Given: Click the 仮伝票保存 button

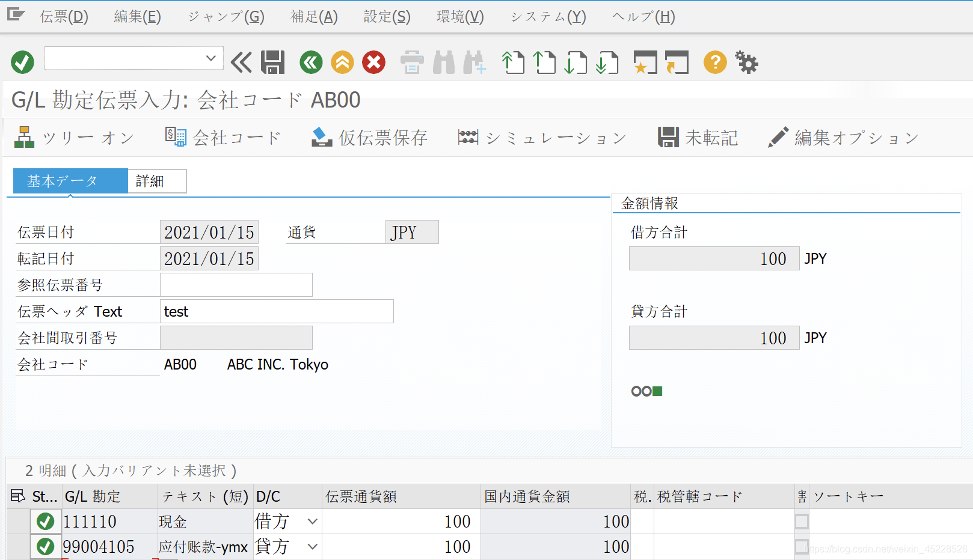Looking at the screenshot, I should (369, 138).
